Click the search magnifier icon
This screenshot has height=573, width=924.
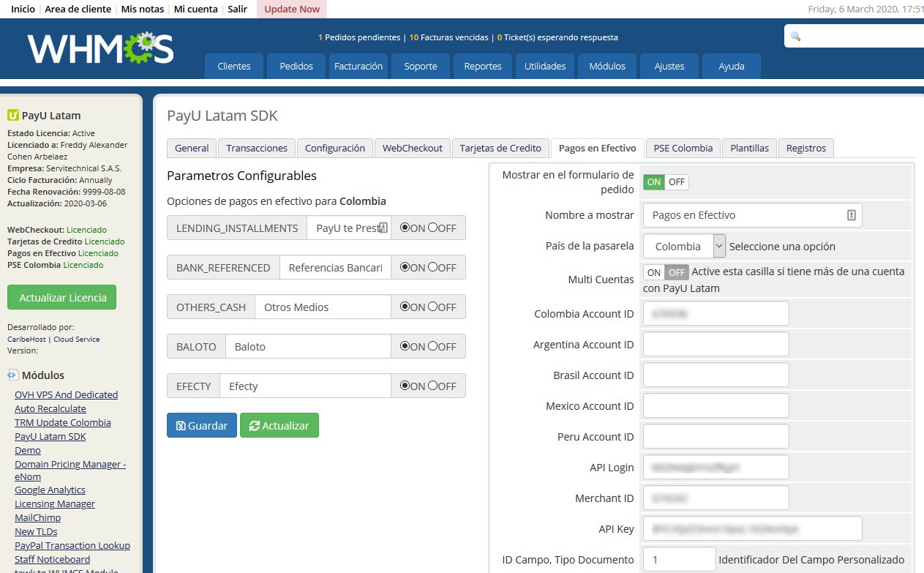click(796, 36)
